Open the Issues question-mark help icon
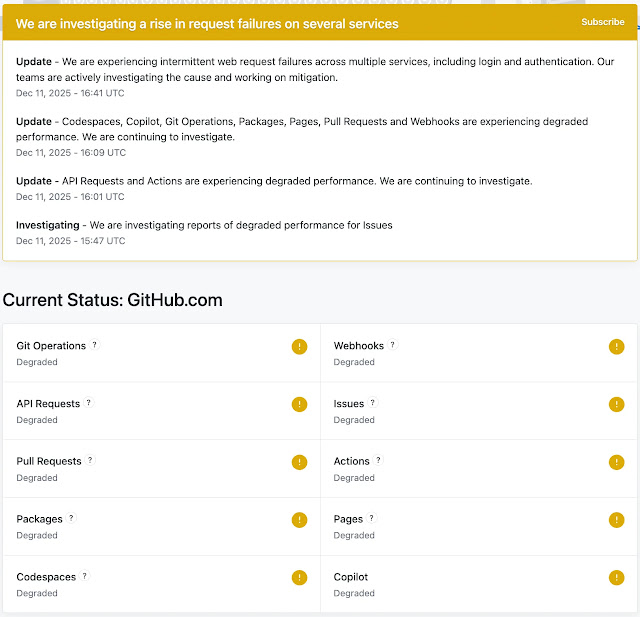This screenshot has height=617, width=640. [x=373, y=402]
